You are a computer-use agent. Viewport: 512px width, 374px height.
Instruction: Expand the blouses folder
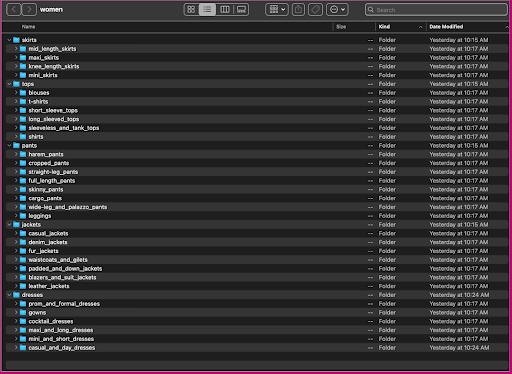point(16,93)
